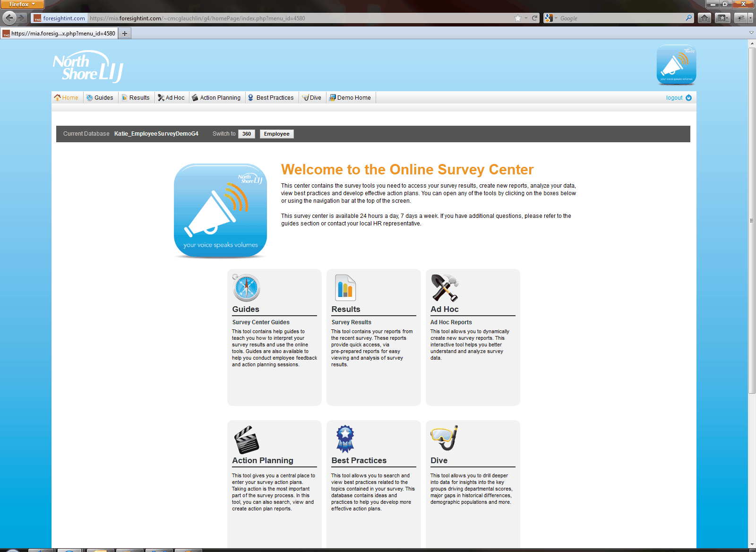Click the scrollbar down arrow
This screenshot has height=552, width=756.
tap(752, 544)
